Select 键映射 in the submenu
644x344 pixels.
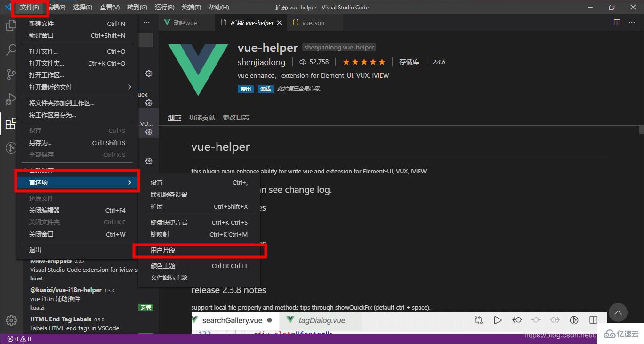coord(199,234)
